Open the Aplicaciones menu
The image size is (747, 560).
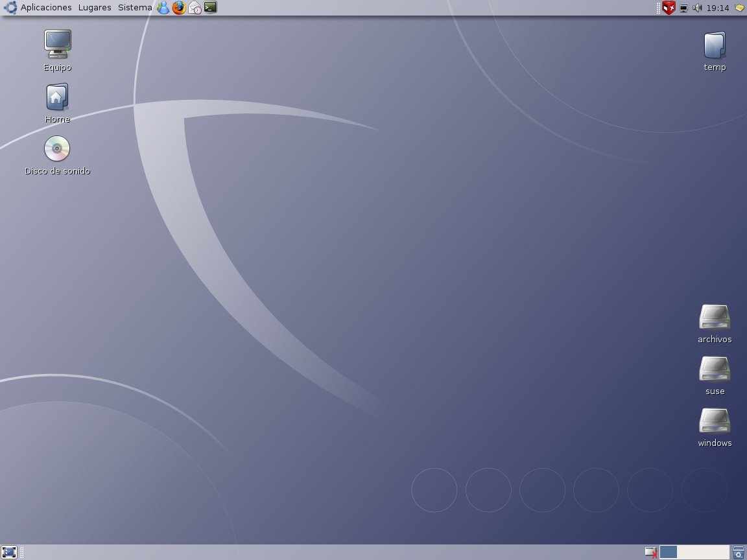coord(46,8)
